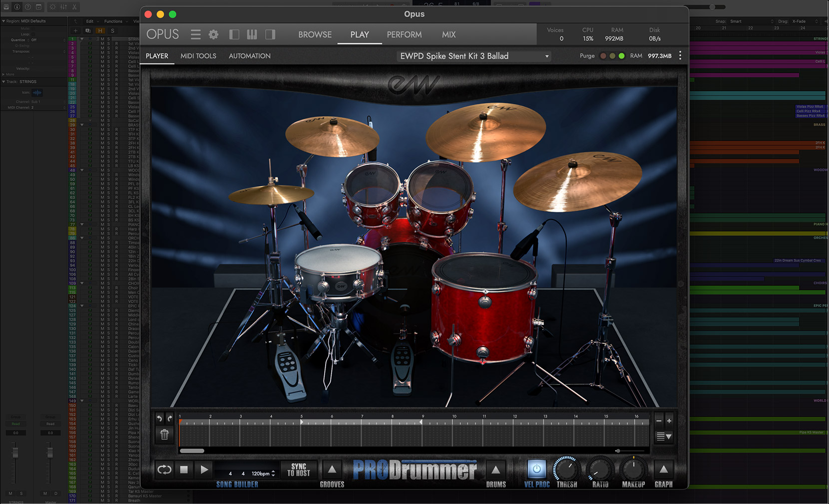
Task: Click the red floor tom drum
Action: [x=484, y=307]
